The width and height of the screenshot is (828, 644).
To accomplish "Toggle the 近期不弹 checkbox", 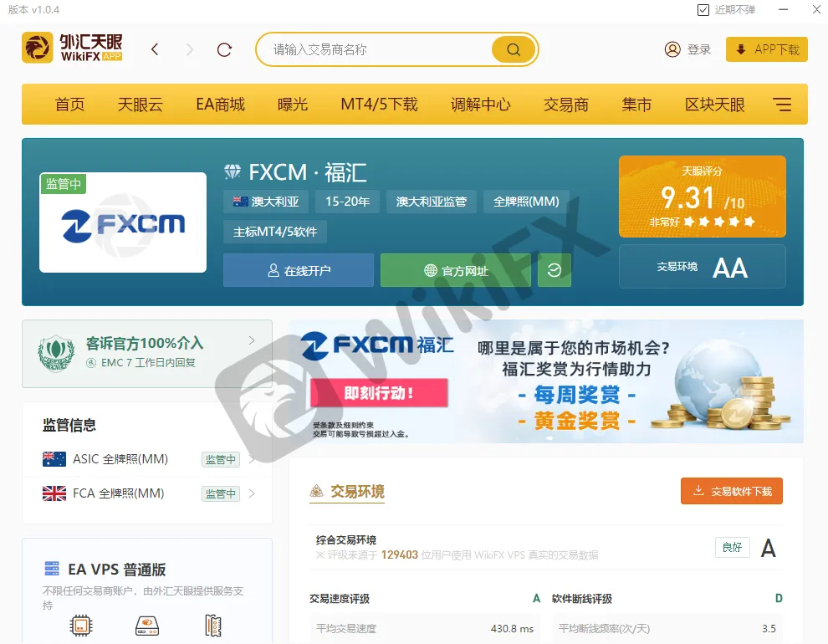I will [703, 10].
